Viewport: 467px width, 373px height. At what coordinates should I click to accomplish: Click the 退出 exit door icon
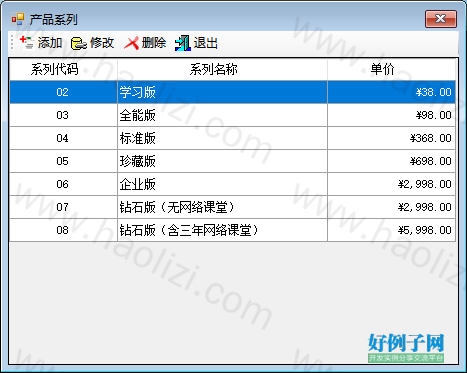183,43
